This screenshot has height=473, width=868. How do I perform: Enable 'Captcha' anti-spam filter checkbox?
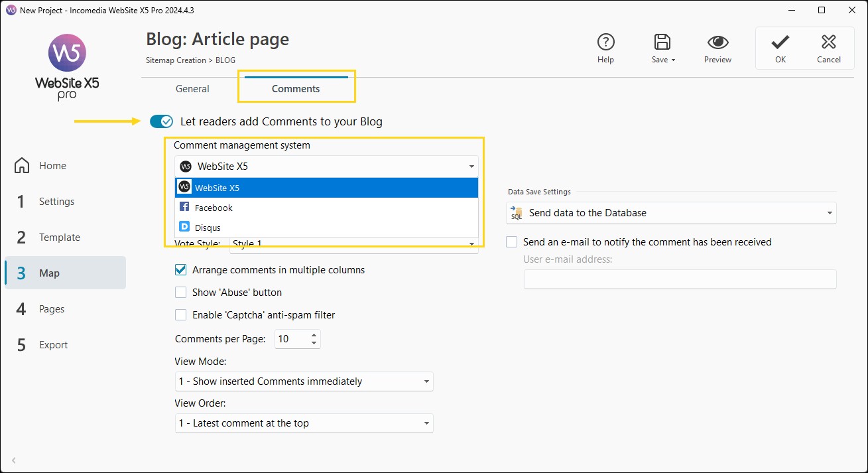click(180, 315)
